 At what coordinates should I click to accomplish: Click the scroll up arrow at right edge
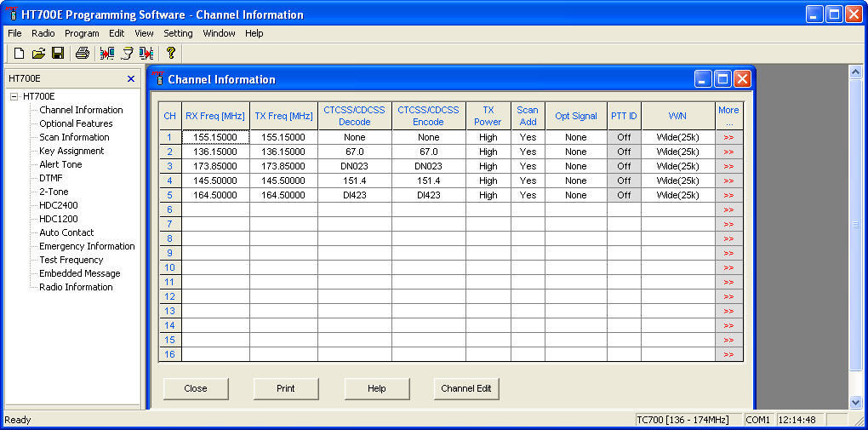[855, 71]
